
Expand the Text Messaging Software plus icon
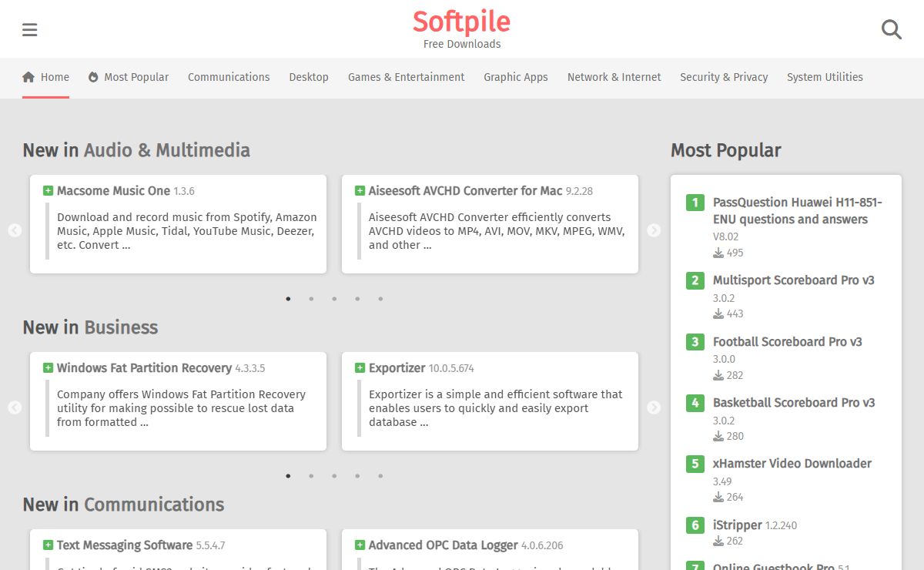pos(48,545)
